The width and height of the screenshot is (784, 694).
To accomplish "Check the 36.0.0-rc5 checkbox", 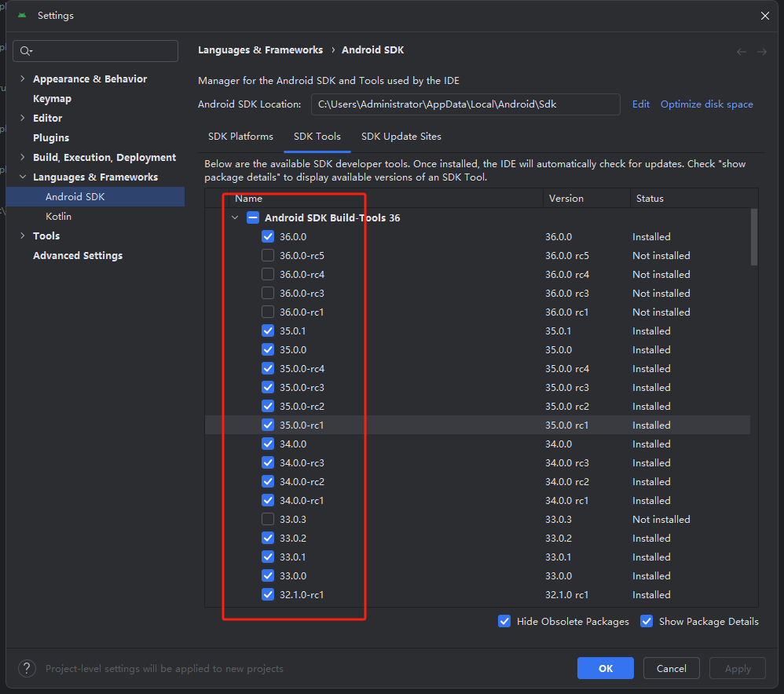I will (268, 256).
